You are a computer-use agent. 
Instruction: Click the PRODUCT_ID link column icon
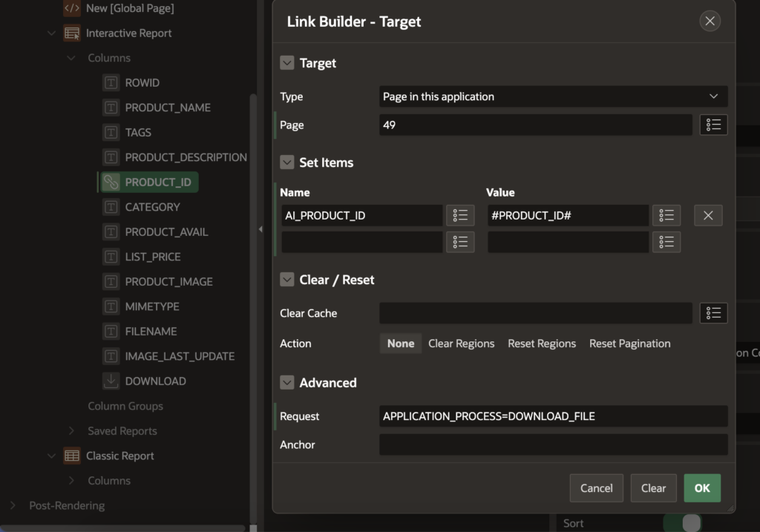click(111, 182)
